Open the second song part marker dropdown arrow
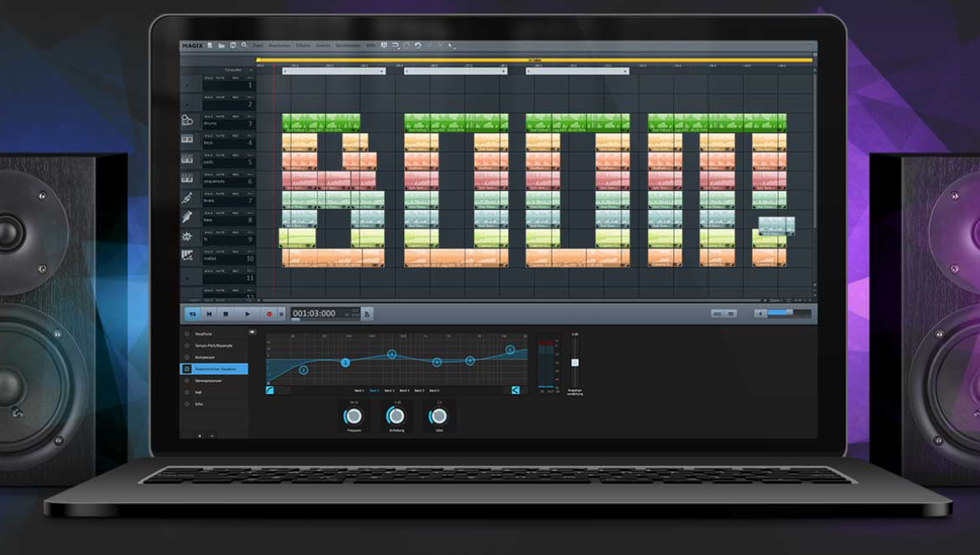The image size is (980, 555). pos(503,72)
